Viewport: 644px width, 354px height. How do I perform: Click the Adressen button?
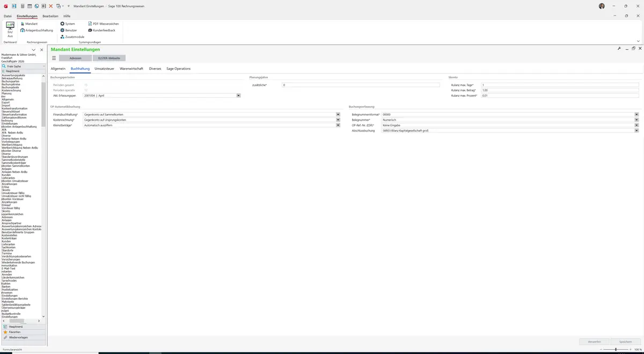(75, 58)
